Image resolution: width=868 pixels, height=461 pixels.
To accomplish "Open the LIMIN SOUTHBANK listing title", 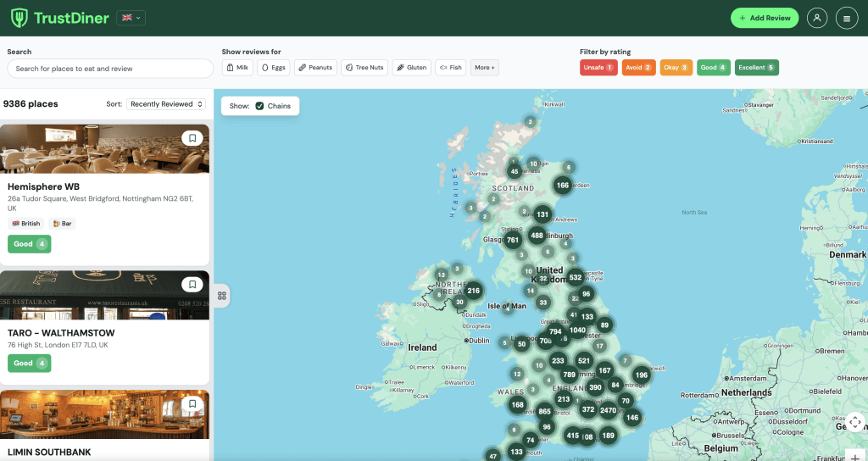I will click(49, 453).
